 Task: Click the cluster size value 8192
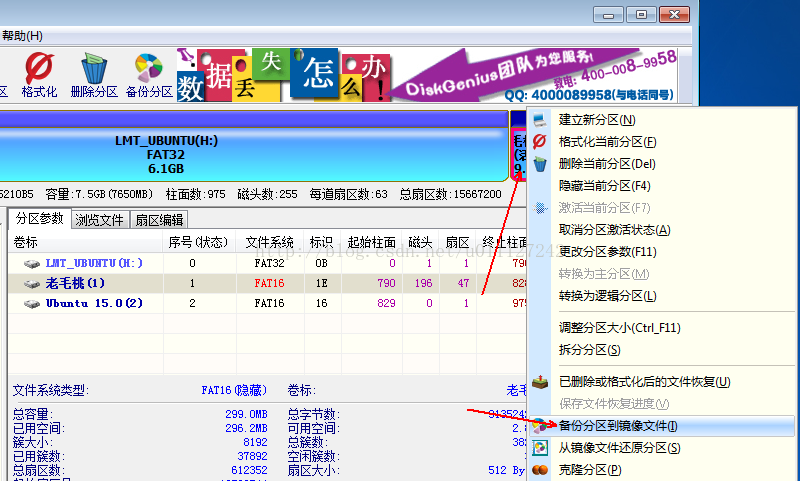tap(255, 442)
